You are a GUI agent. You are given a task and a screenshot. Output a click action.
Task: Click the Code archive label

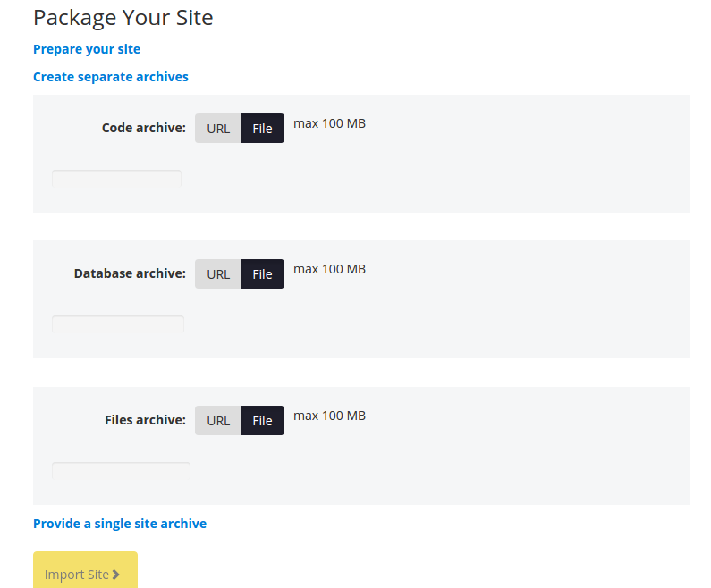143,128
